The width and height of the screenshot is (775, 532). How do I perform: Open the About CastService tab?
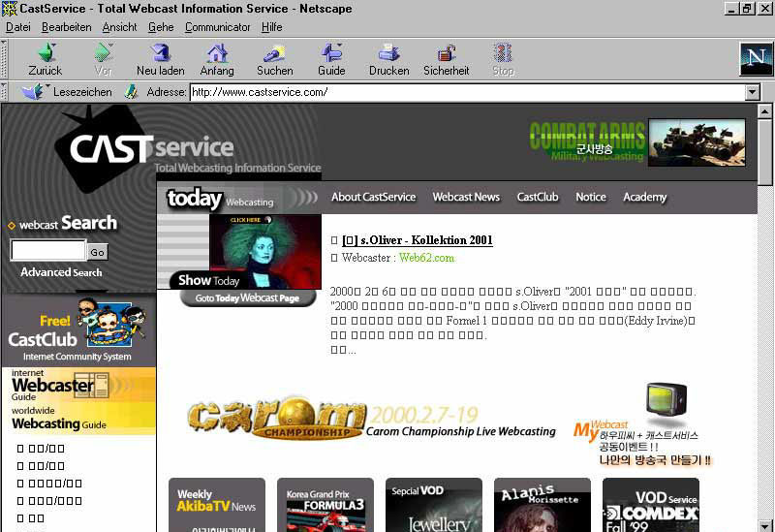374,197
